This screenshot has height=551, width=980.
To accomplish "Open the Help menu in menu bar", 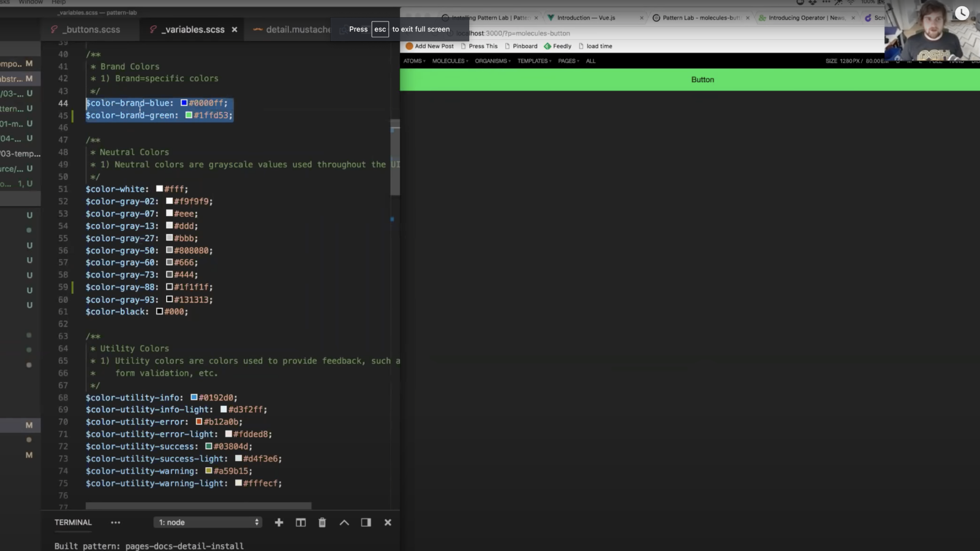I will (59, 2).
